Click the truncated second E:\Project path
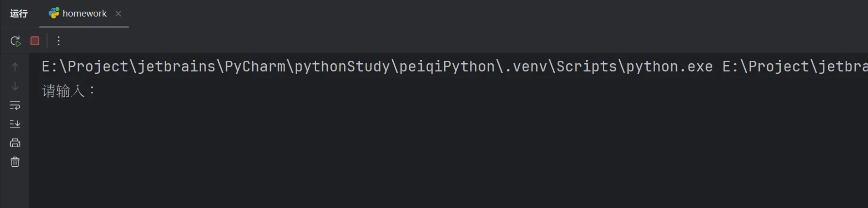The image size is (868, 208). pos(794,67)
